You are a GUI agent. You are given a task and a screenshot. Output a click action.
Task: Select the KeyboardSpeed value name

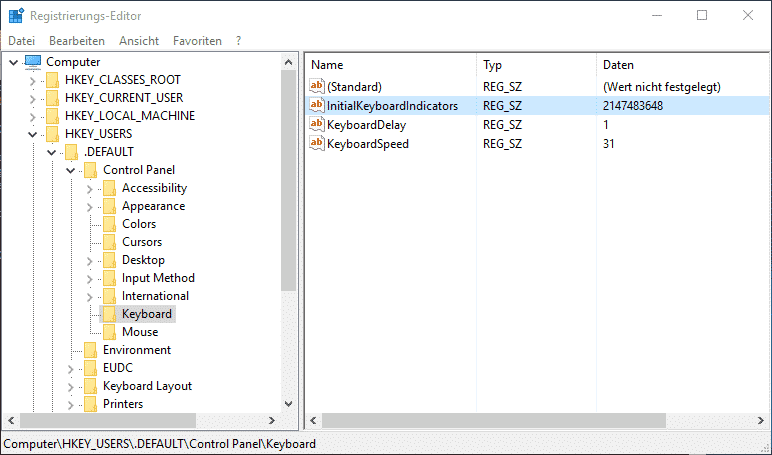[368, 144]
